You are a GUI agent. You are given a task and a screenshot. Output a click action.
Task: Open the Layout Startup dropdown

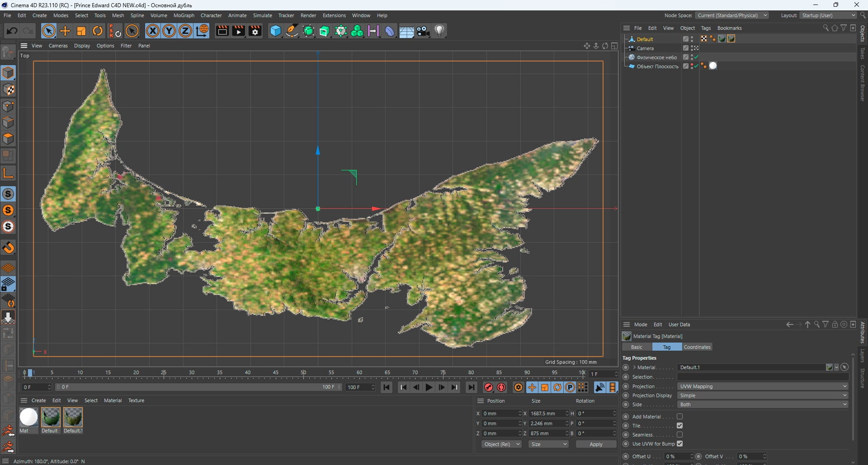point(828,15)
